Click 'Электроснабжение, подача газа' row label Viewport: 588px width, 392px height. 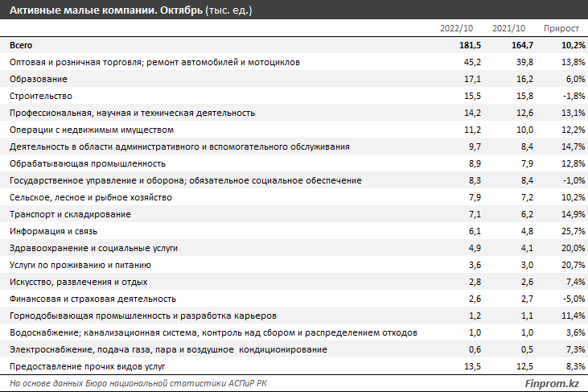pos(168,349)
